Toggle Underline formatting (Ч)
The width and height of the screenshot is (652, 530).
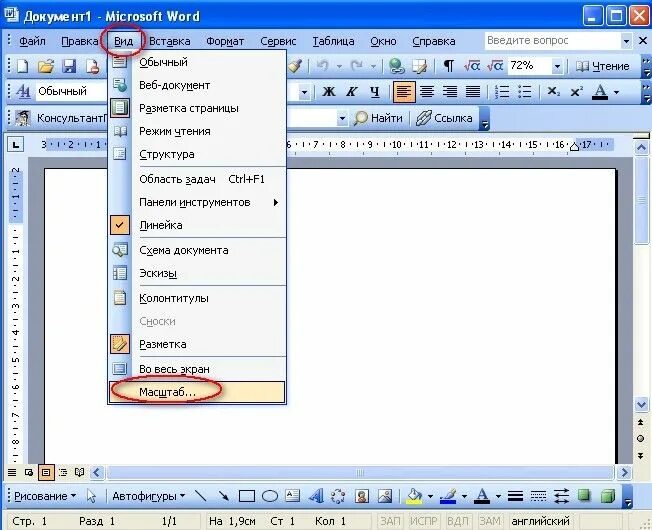pos(375,91)
